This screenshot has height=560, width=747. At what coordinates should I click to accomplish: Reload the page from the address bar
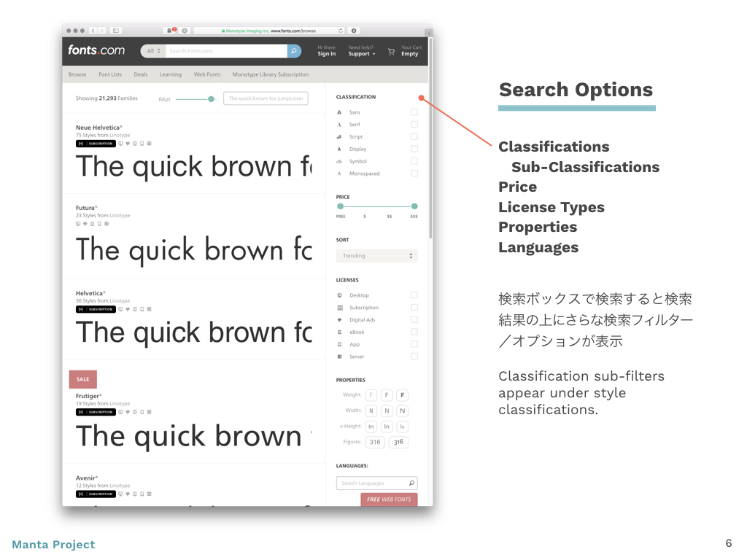coord(341,31)
